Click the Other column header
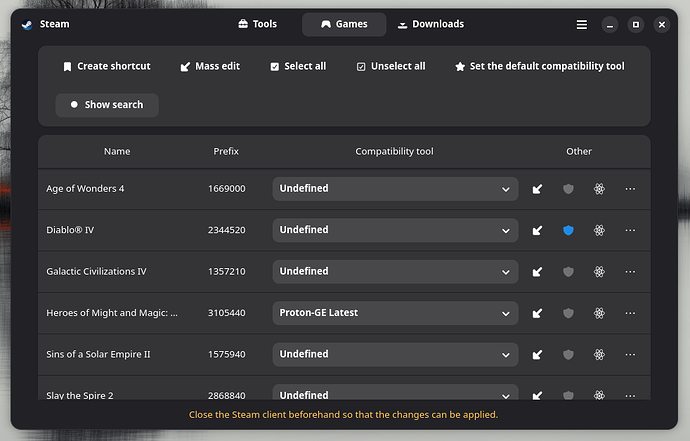The height and width of the screenshot is (441, 690). coord(579,151)
